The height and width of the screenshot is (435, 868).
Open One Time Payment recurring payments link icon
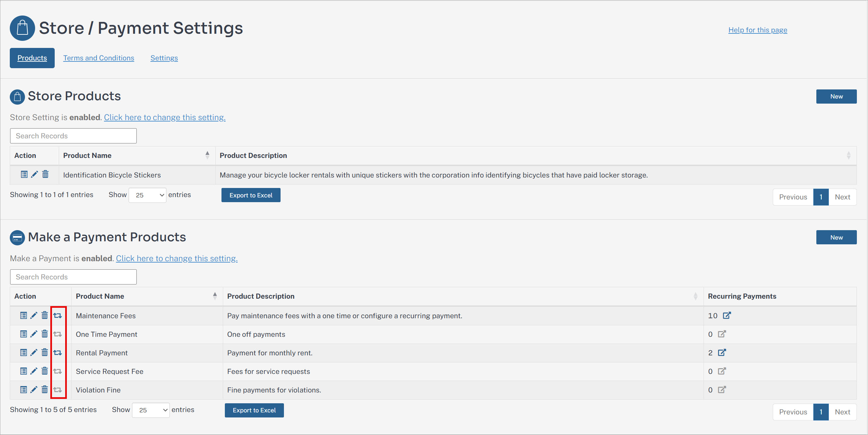pos(722,334)
